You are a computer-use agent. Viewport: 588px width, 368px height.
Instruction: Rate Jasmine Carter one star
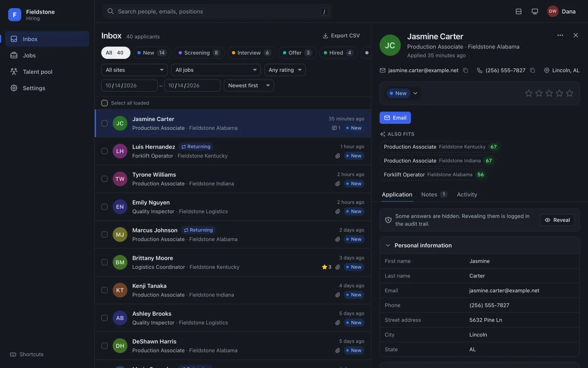[x=529, y=93]
